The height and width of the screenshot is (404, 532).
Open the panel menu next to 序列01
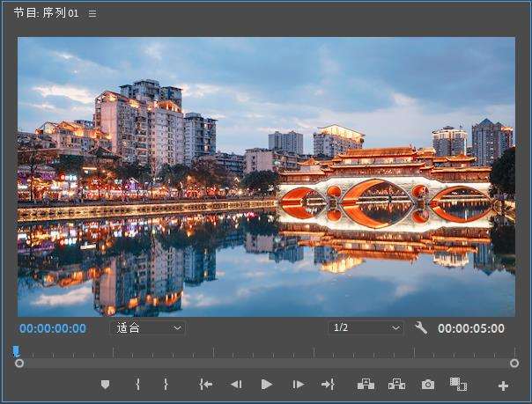coord(92,14)
